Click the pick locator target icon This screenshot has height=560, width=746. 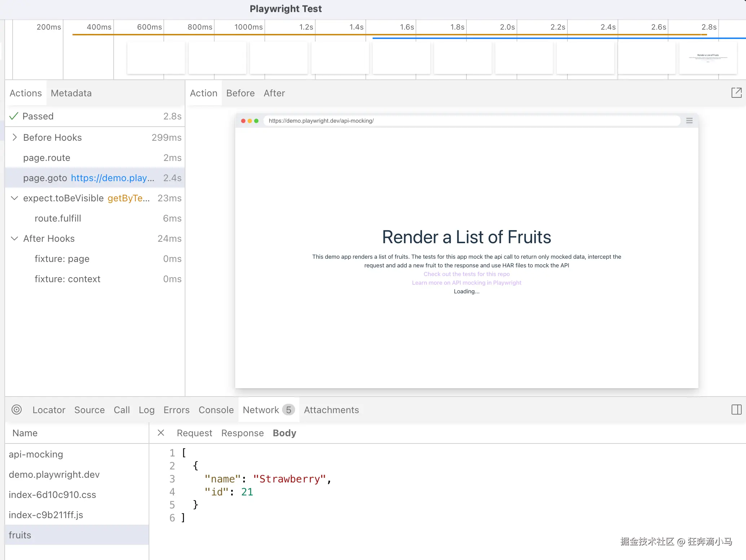pos(17,410)
